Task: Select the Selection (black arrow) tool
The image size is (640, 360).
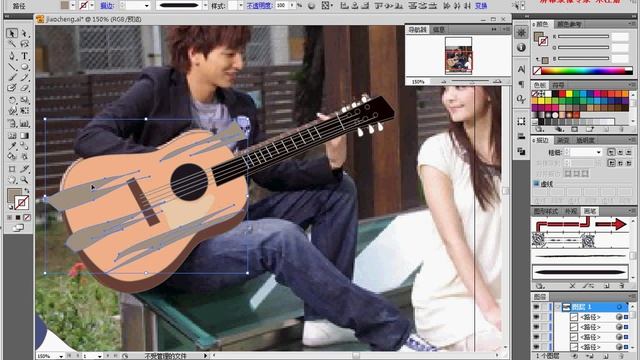Action: 12,33
